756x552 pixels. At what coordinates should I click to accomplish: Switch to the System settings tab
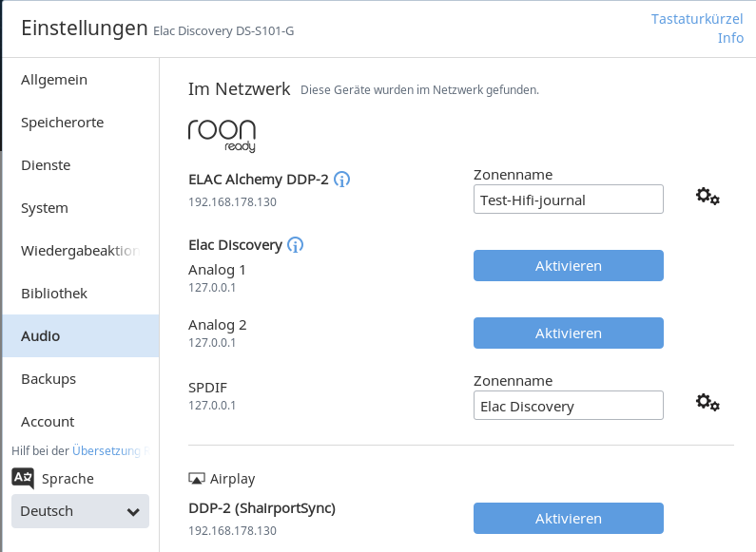pos(81,208)
